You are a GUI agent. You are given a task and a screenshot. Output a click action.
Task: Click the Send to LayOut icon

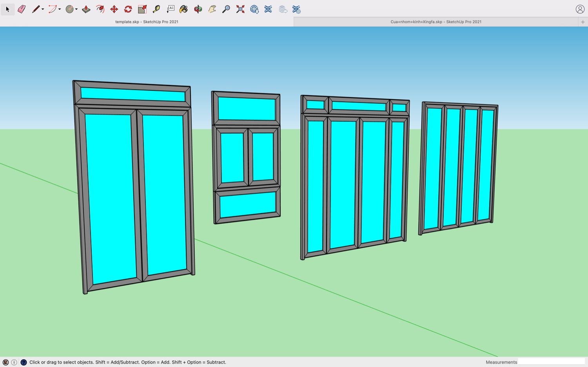click(283, 9)
